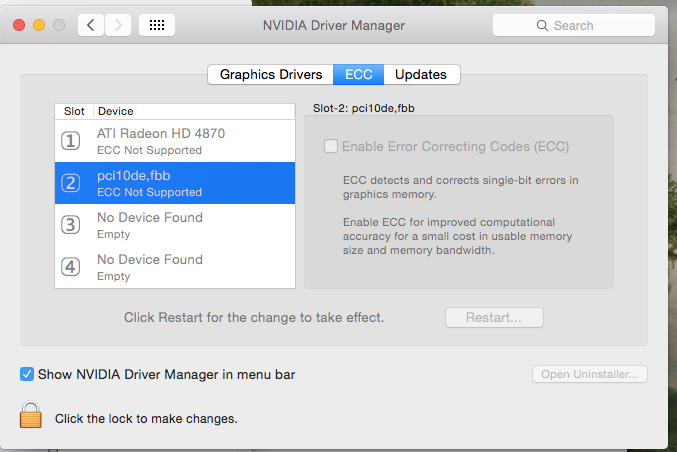
Task: Click 'Click Restart for the change' text
Action: pos(254,318)
